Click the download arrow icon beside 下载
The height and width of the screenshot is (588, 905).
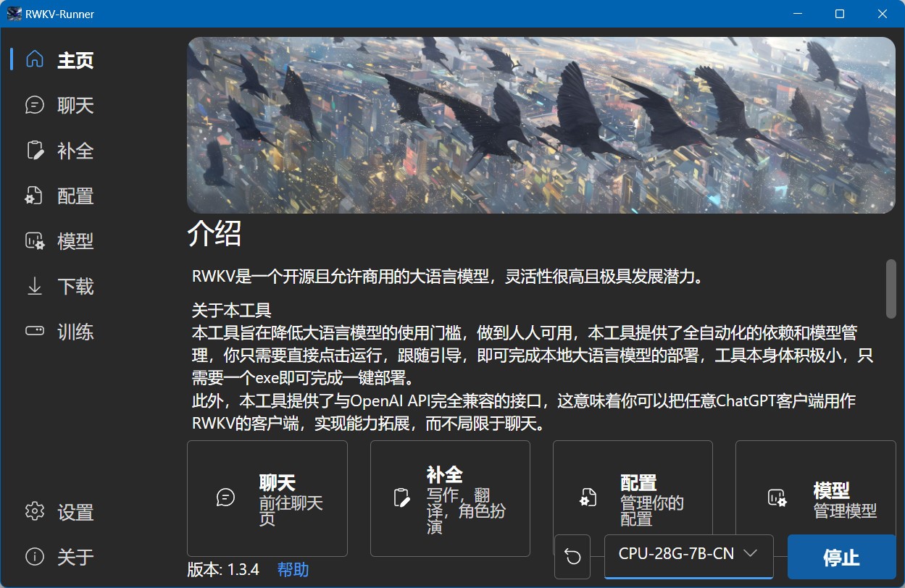tap(34, 286)
